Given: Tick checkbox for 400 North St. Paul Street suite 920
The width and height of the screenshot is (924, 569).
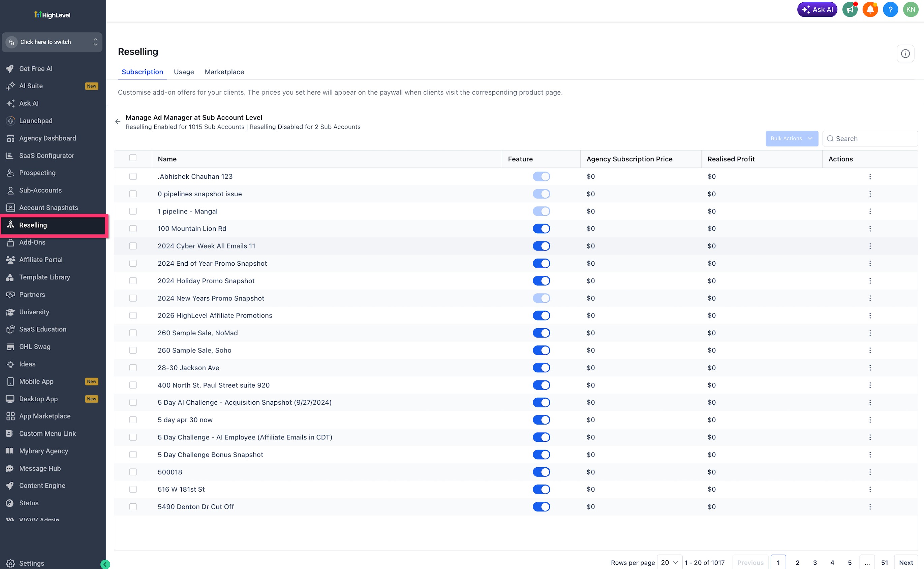Looking at the screenshot, I should [x=133, y=385].
